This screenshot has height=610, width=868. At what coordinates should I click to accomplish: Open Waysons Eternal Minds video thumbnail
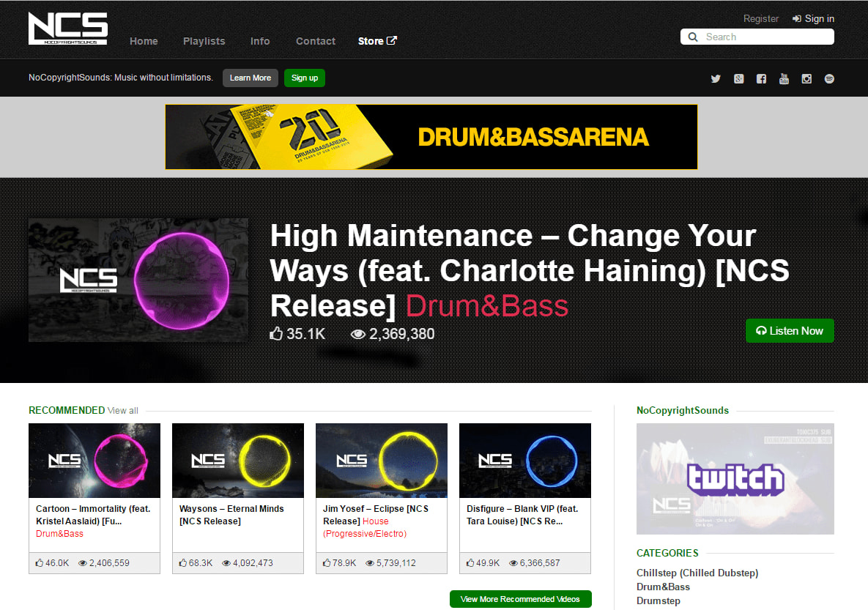pos(238,461)
